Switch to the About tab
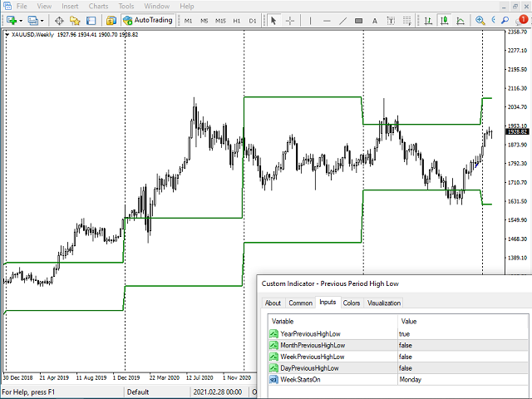 click(273, 303)
